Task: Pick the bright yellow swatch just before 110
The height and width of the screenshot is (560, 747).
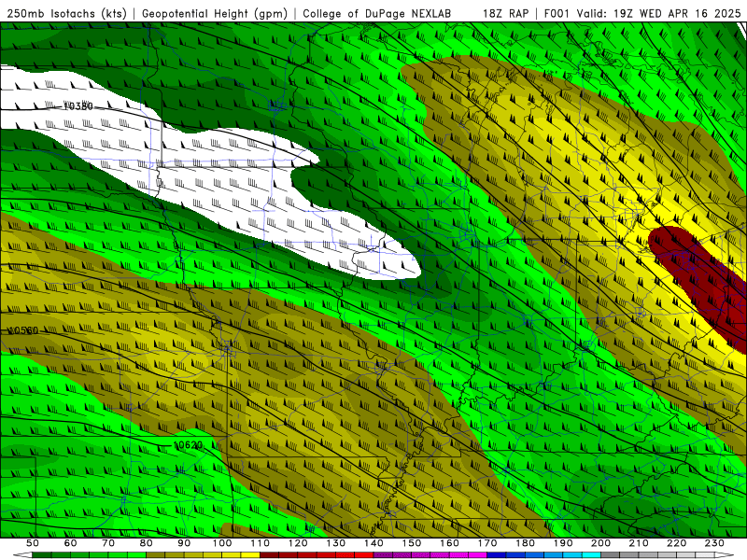Action: point(250,555)
